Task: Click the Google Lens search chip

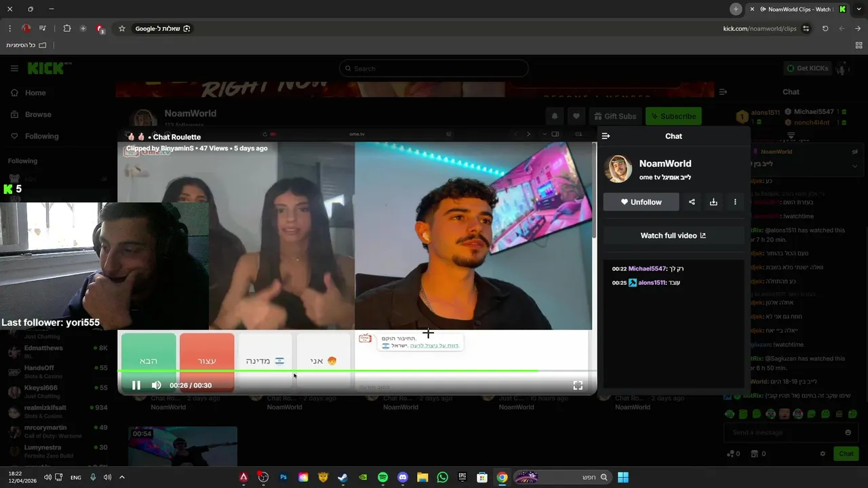Action: tap(163, 28)
